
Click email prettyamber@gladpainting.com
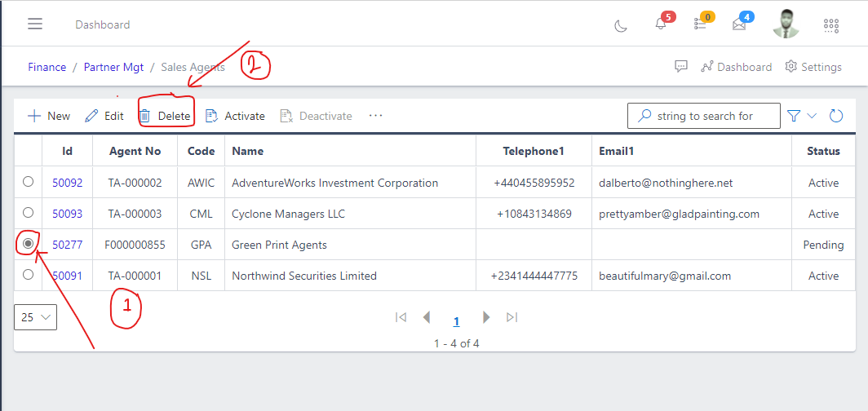[x=680, y=214]
